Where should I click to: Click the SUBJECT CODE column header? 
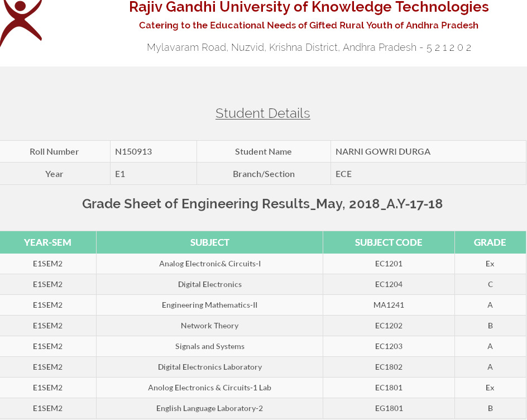(x=389, y=242)
